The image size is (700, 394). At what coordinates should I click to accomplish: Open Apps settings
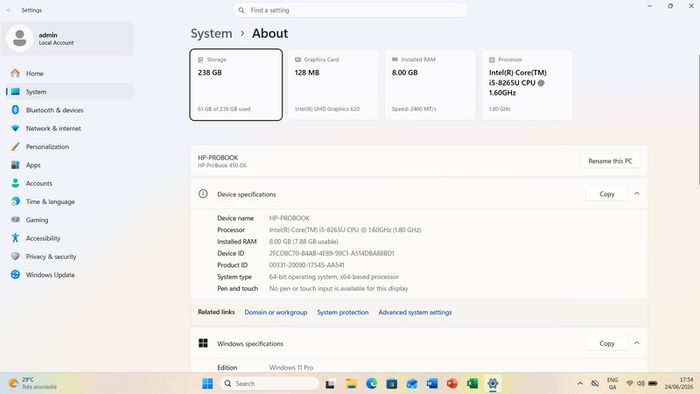tap(69, 165)
